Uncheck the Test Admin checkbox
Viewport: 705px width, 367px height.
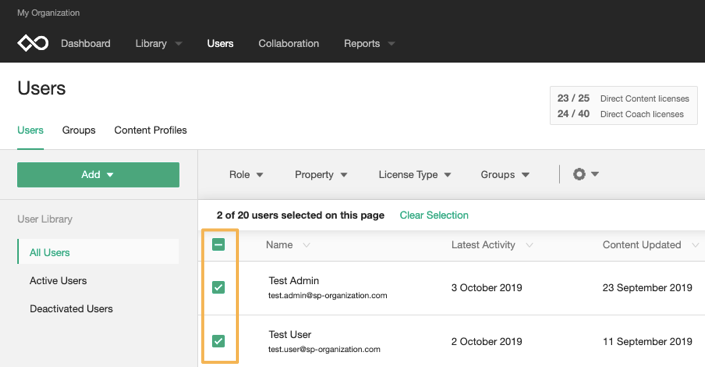click(x=219, y=287)
